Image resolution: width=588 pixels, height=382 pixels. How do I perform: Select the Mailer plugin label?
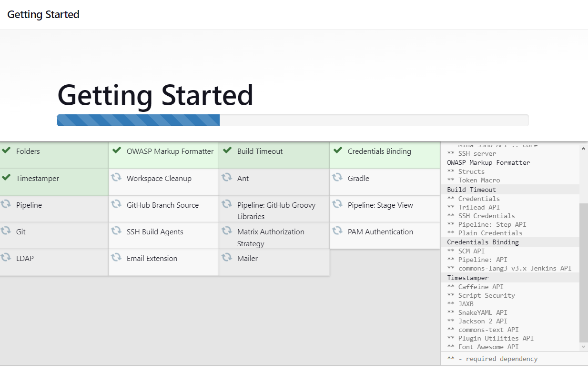click(x=247, y=259)
